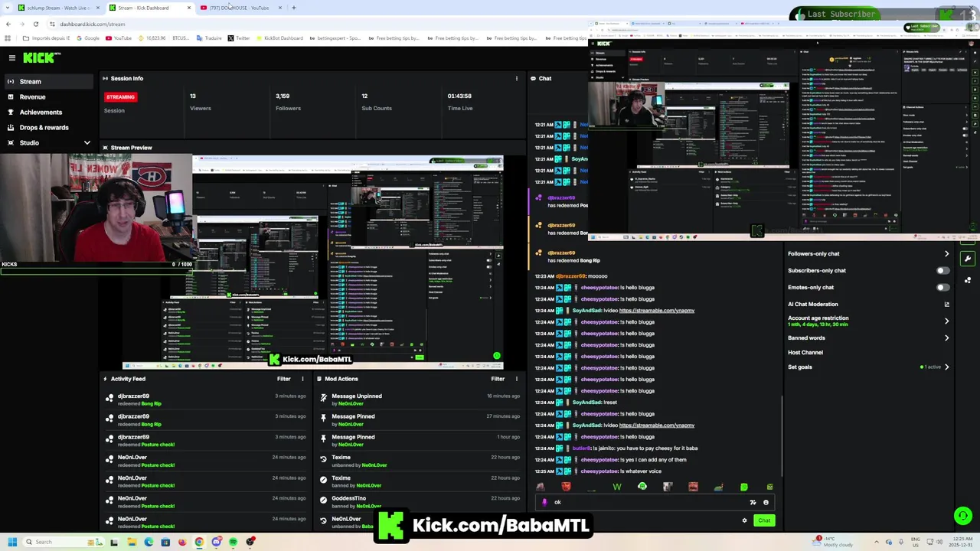Image resolution: width=980 pixels, height=551 pixels.
Task: Switch to DOGHOUSE YouTube browser tab
Action: pos(240,8)
